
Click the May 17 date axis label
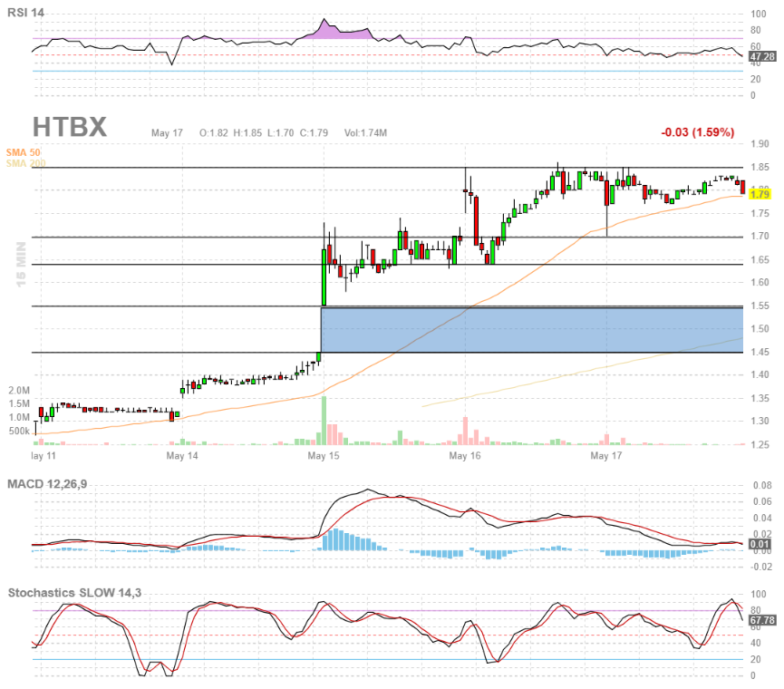[x=605, y=456]
